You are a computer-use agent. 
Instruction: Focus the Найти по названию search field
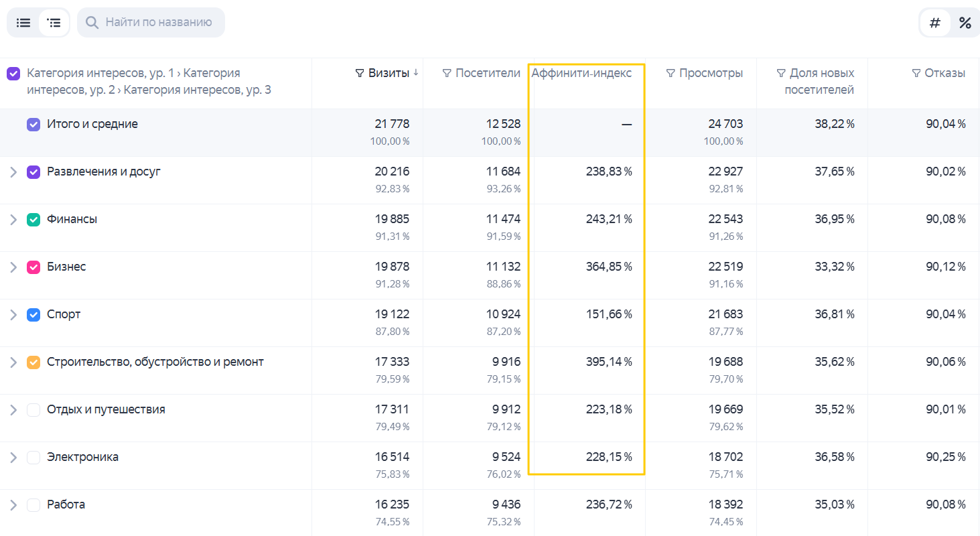point(151,23)
